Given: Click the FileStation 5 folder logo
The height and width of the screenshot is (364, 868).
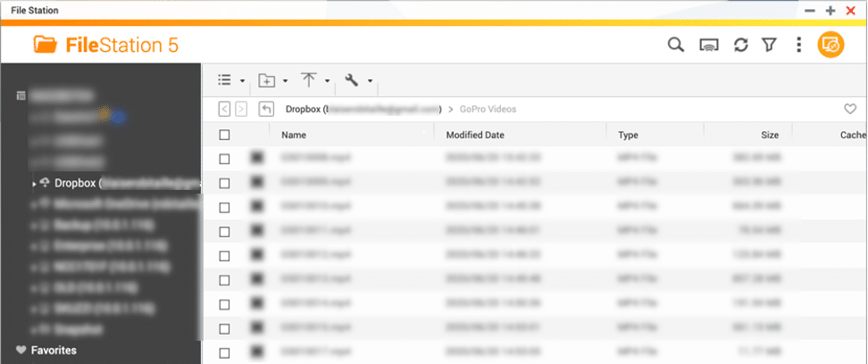Looking at the screenshot, I should coord(45,45).
